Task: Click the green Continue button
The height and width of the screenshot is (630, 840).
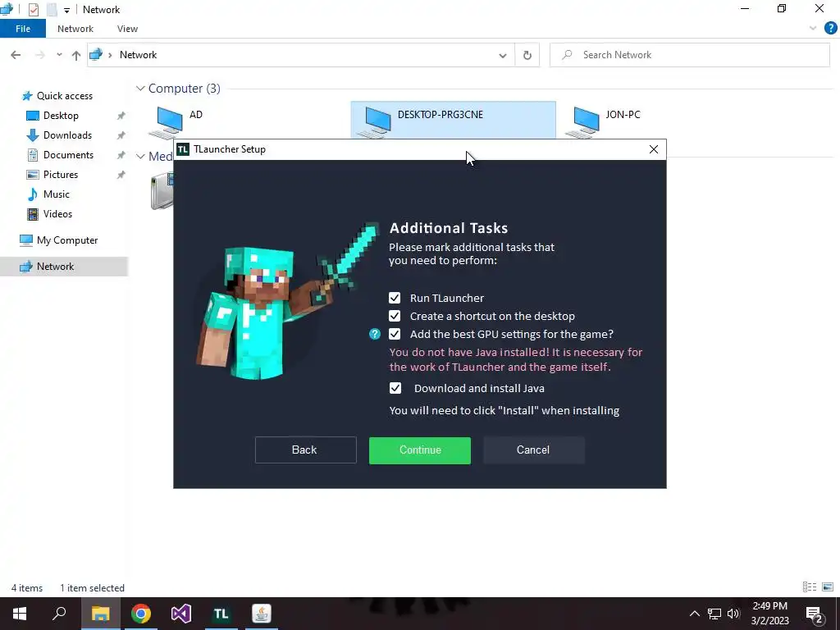Action: tap(420, 450)
